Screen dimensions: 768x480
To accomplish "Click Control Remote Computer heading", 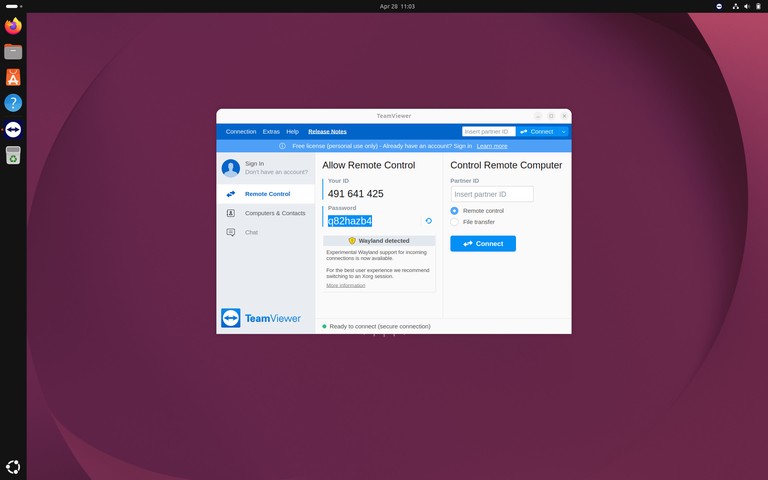I will [x=506, y=166].
